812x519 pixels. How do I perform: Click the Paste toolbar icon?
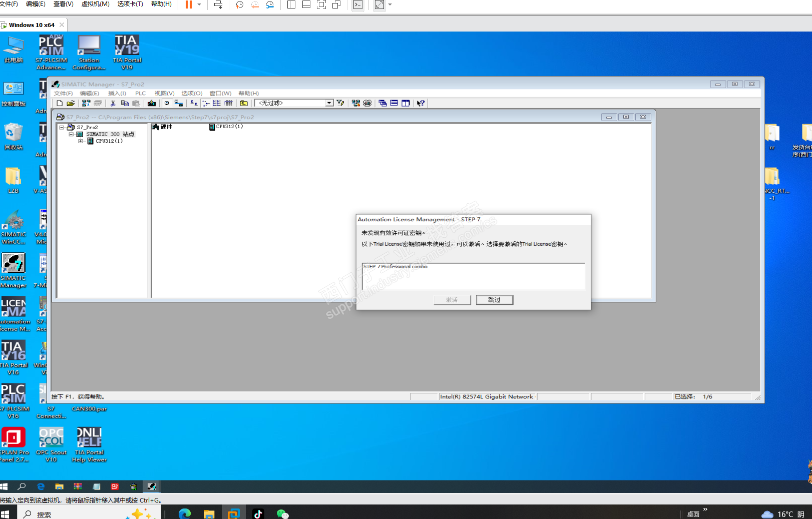point(136,103)
